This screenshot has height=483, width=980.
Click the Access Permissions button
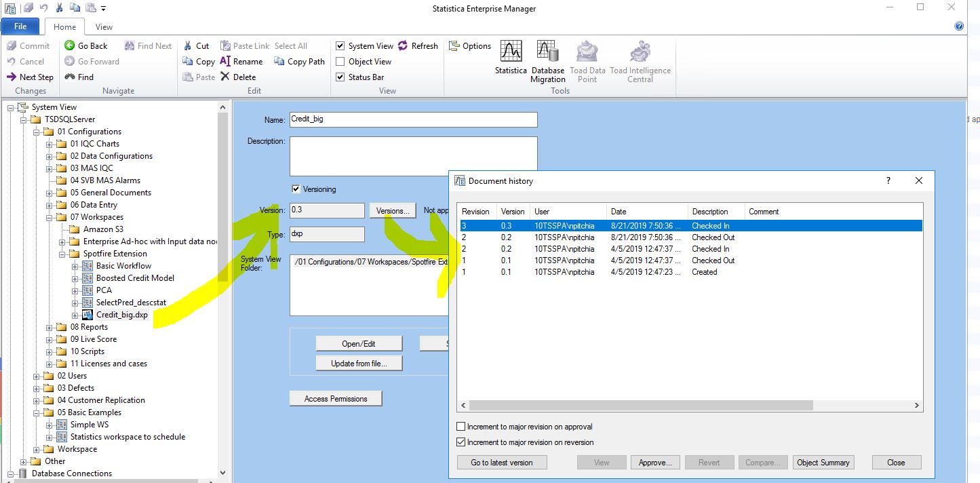tap(336, 399)
